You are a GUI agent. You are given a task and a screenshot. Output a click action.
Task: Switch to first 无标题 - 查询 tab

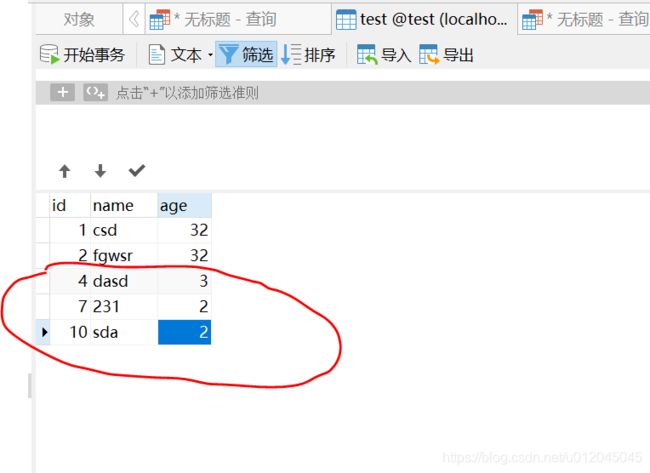click(238, 19)
